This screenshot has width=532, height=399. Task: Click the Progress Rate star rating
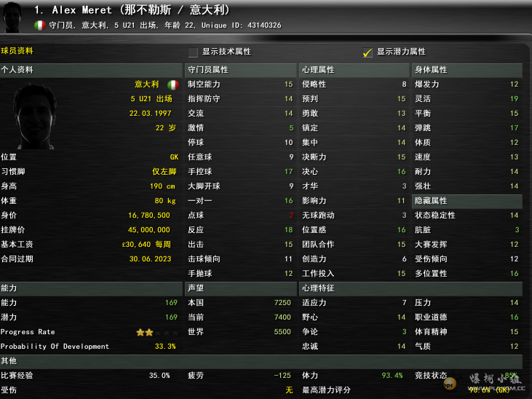tap(157, 332)
